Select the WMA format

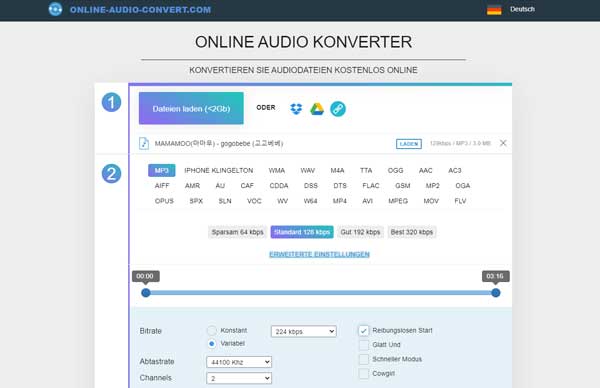[x=277, y=170]
